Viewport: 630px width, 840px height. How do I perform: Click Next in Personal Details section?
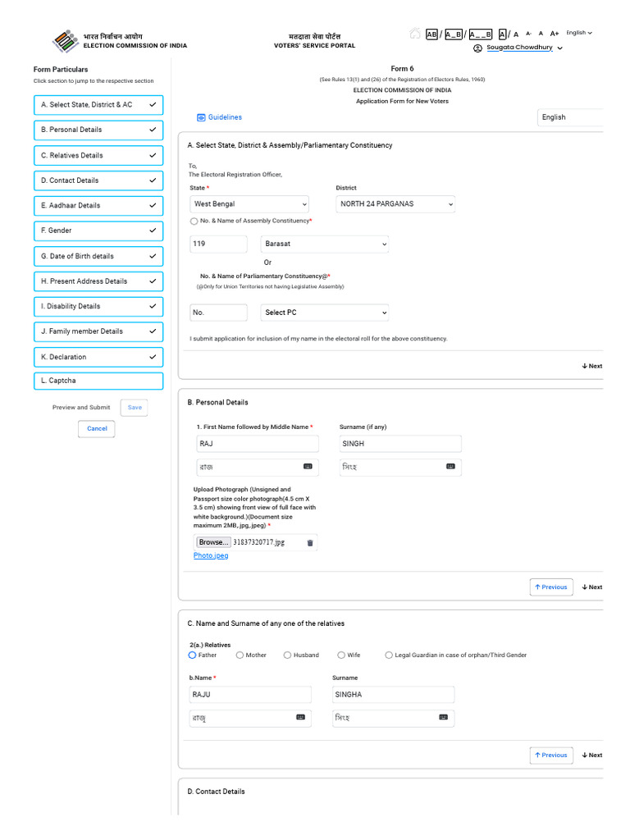(x=592, y=587)
